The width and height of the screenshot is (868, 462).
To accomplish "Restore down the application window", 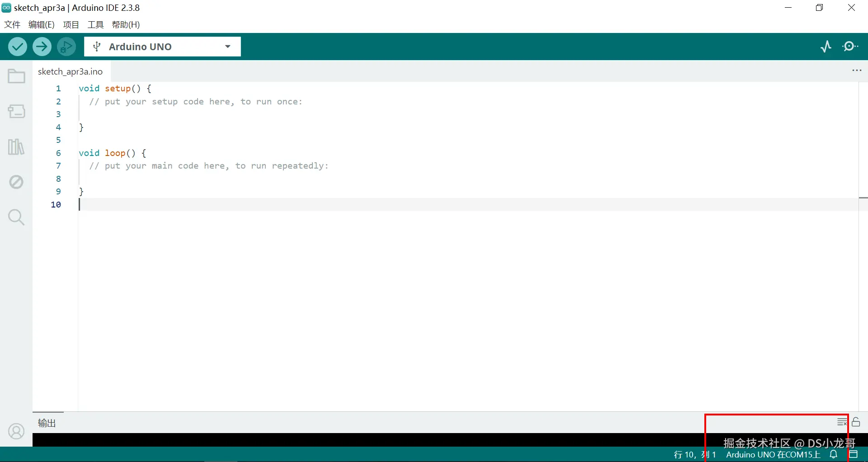I will coord(819,8).
